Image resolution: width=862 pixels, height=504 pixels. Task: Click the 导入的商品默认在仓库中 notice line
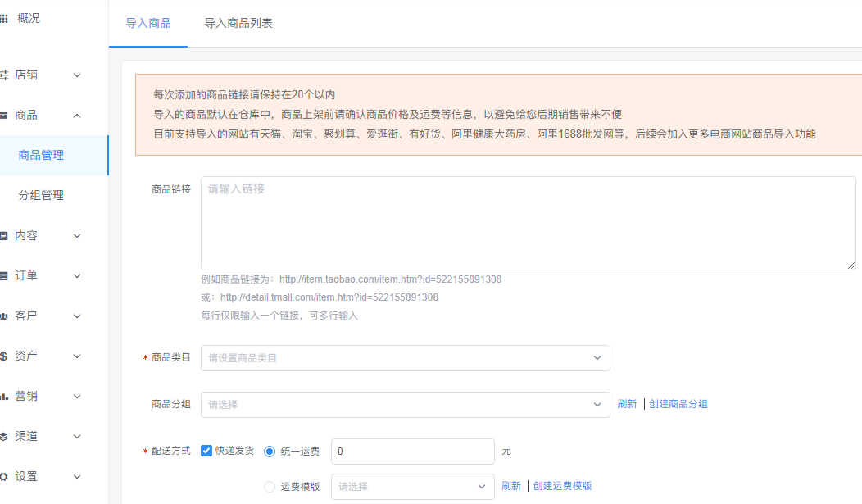pyautogui.click(x=388, y=114)
